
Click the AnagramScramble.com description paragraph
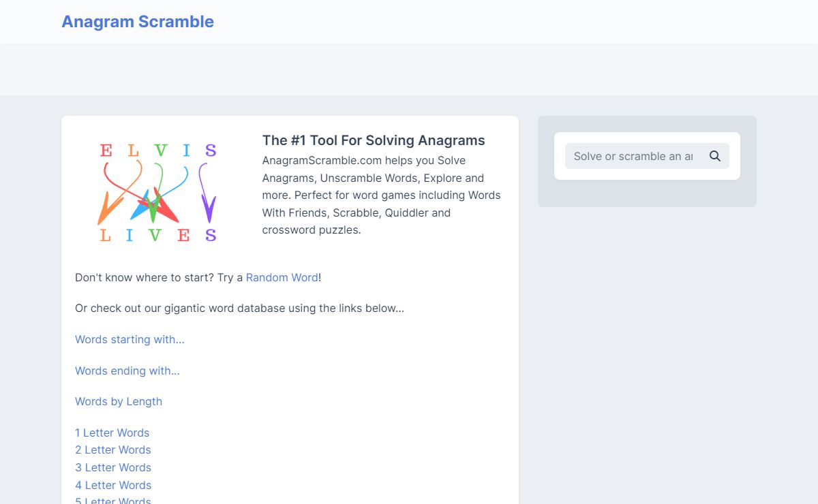(382, 195)
